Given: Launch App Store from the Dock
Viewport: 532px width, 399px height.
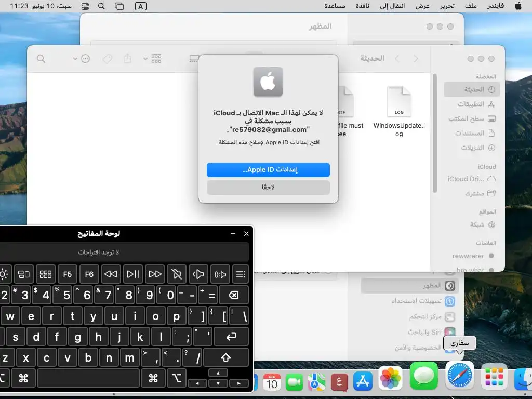Looking at the screenshot, I should [x=363, y=381].
